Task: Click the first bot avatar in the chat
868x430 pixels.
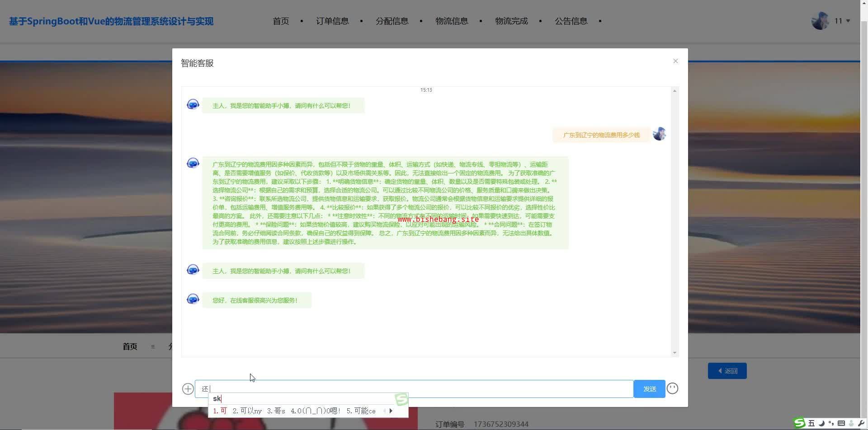Action: [193, 104]
